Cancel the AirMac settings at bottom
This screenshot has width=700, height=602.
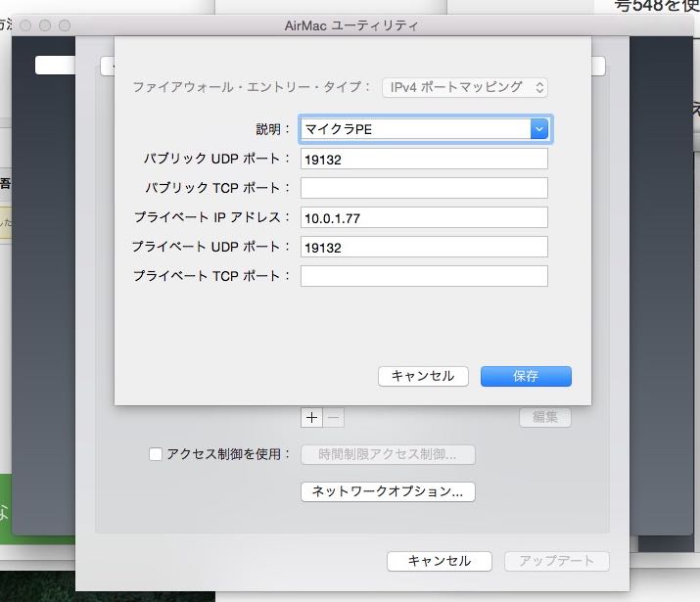(x=440, y=561)
